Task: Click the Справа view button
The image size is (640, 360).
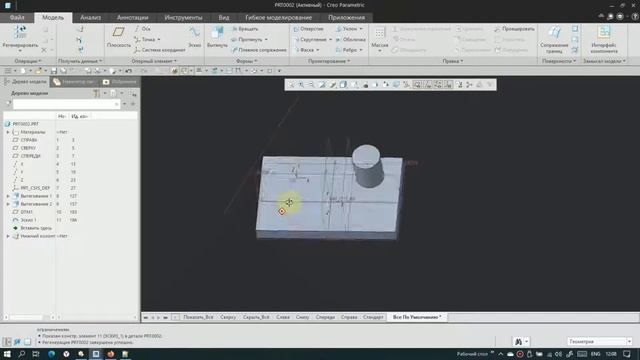Action: 349,317
